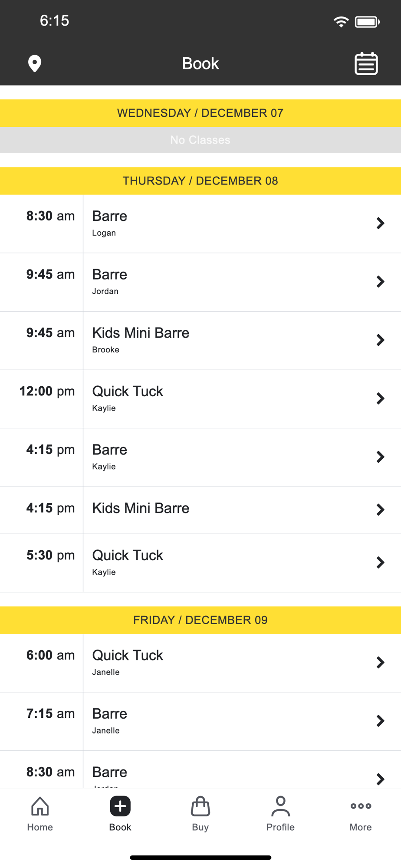Screen dimensions: 401x868
Task: Open 8:30 am Barre with Logan chevron
Action: point(380,224)
